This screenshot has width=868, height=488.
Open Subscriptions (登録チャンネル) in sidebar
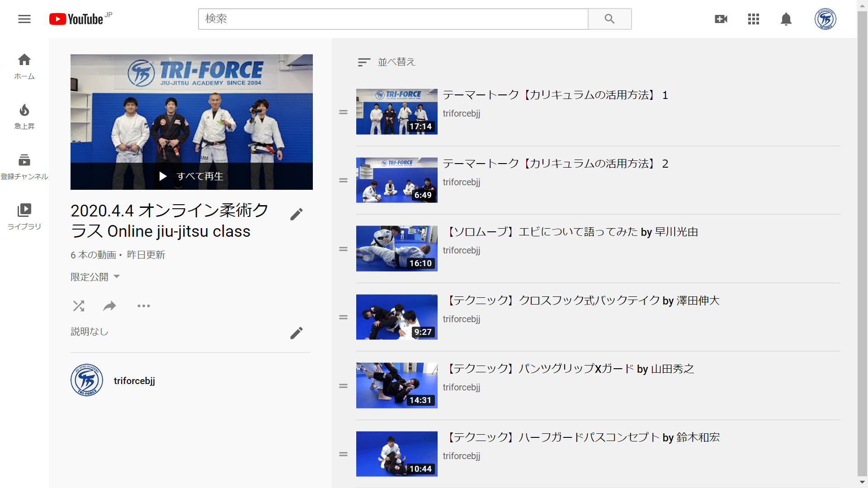tap(24, 167)
